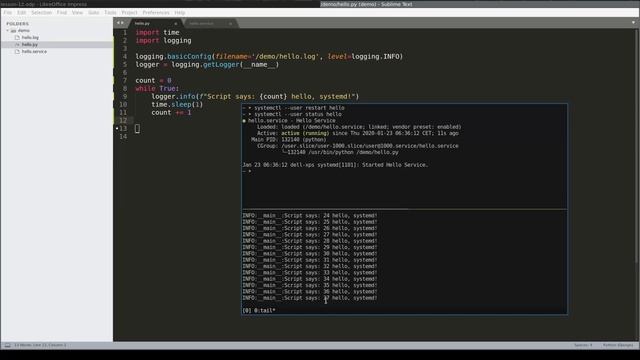Click the logger.info line
Viewport: 640px width, 360px height.
click(255, 96)
